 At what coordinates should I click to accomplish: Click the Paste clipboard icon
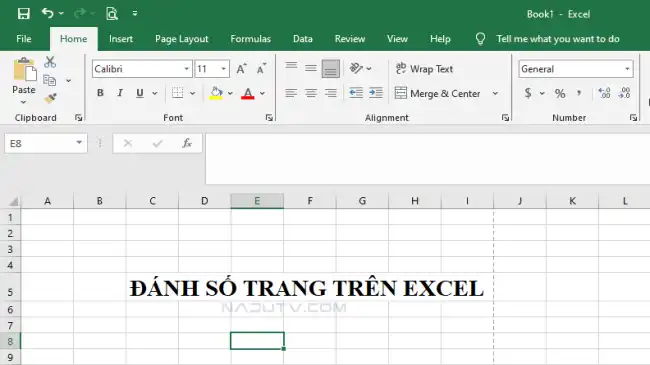point(24,69)
